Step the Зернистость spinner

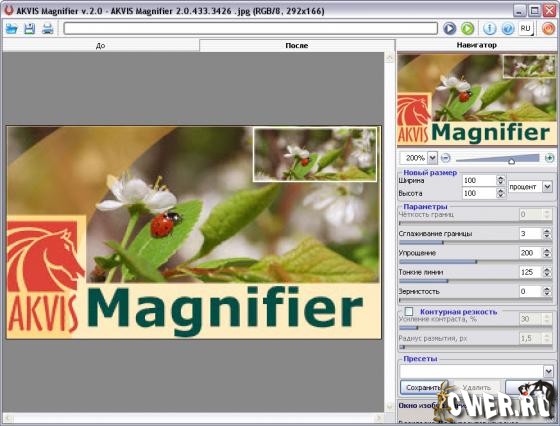click(547, 291)
